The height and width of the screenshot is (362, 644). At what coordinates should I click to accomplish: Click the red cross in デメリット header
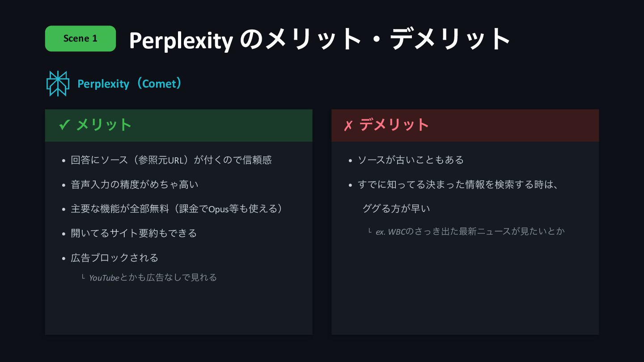click(348, 126)
